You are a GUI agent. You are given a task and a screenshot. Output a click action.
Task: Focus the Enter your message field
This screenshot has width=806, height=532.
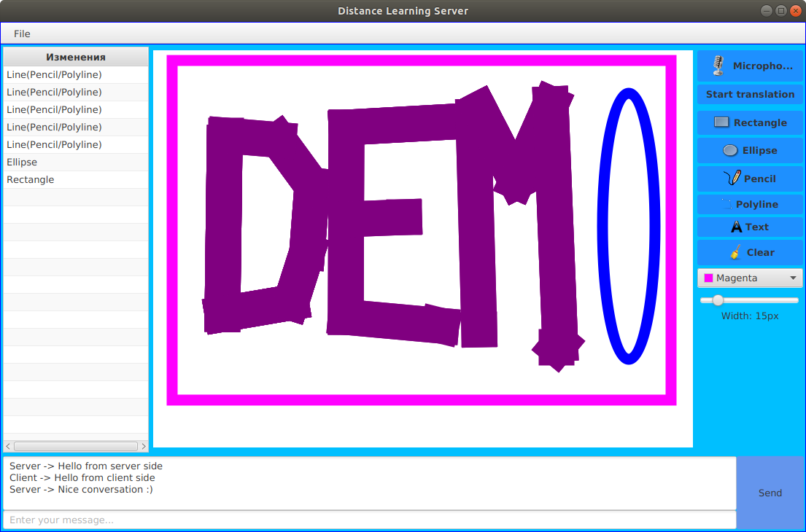[369, 520]
